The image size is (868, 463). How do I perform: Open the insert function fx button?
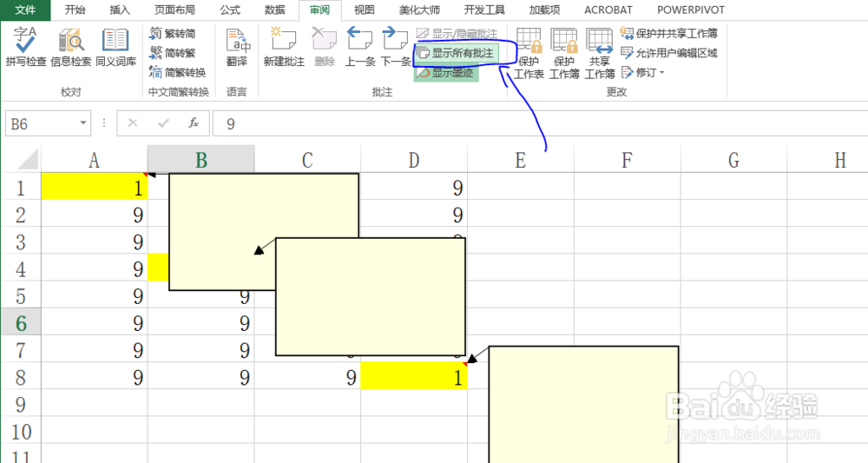coord(194,123)
